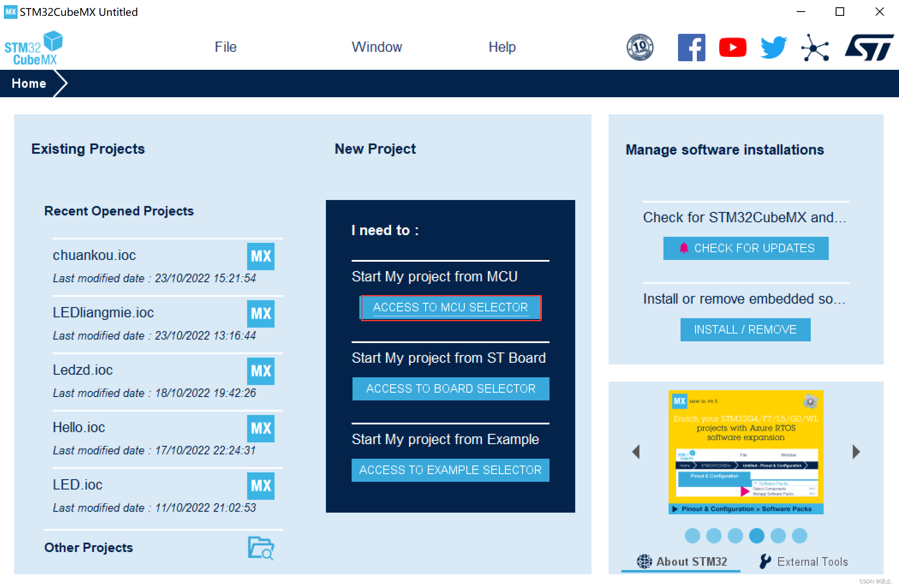Image resolution: width=899 pixels, height=588 pixels.
Task: Click the 10-year anniversary badge icon
Action: click(x=640, y=48)
